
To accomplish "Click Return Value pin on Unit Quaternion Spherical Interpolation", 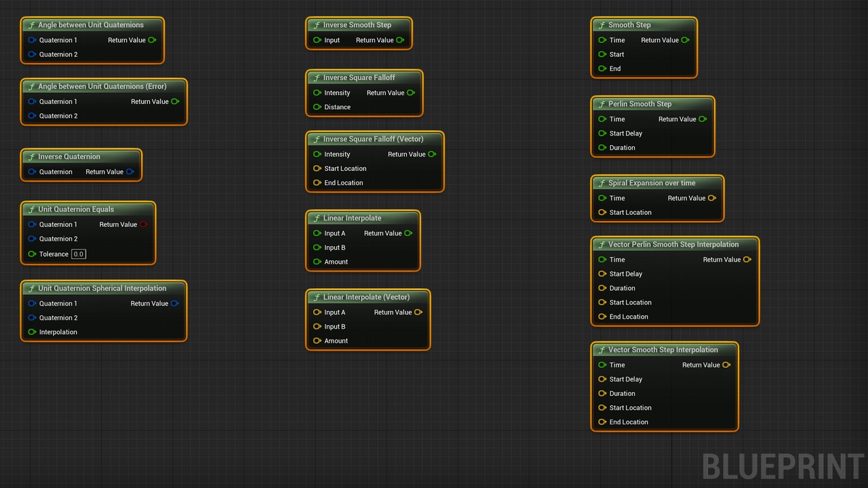I will point(174,304).
